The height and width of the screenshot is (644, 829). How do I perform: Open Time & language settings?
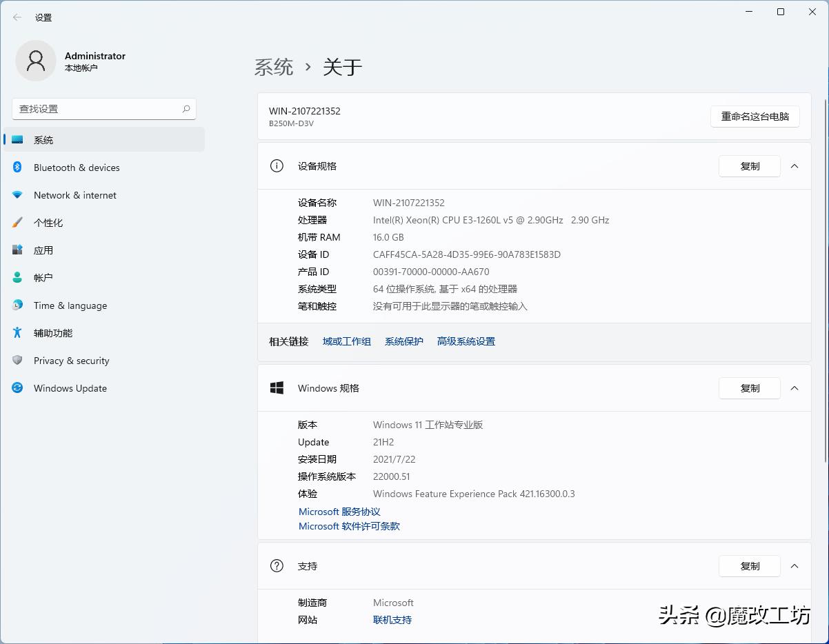[70, 305]
